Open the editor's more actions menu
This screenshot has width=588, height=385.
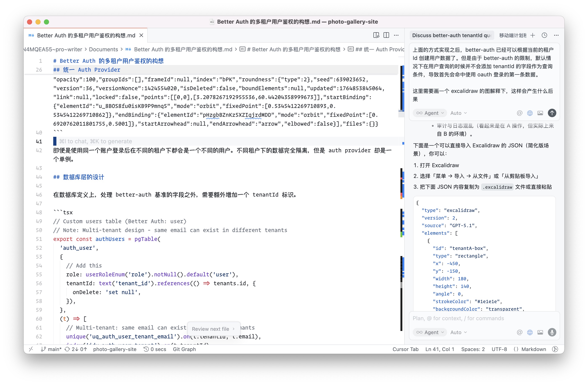(396, 35)
